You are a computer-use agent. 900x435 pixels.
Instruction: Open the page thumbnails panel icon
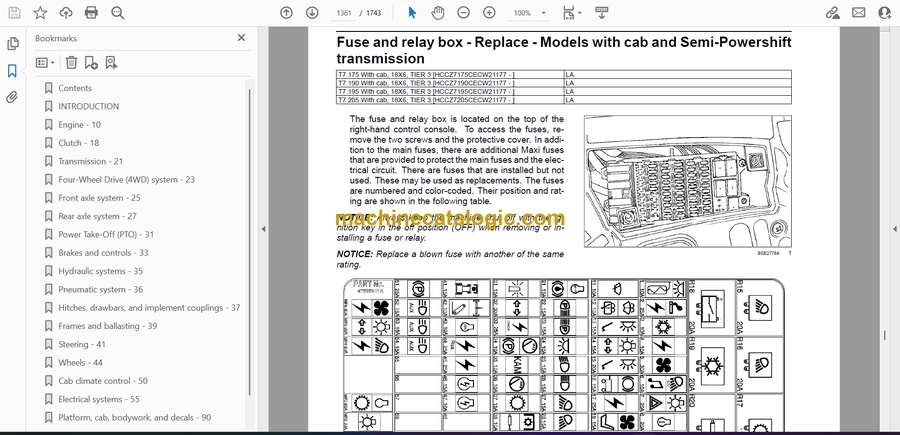coord(12,44)
